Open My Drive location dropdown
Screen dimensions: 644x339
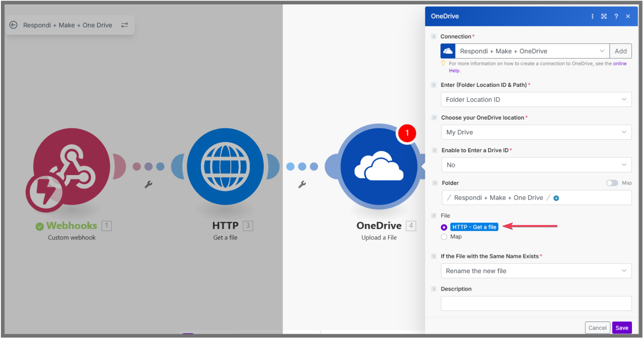tap(536, 132)
